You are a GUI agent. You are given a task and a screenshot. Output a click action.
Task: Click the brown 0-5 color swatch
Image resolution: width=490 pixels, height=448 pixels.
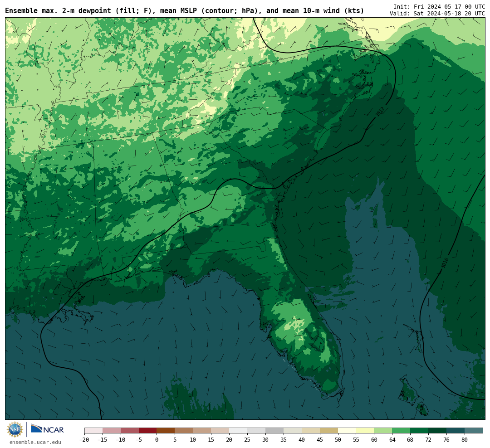coord(166,431)
